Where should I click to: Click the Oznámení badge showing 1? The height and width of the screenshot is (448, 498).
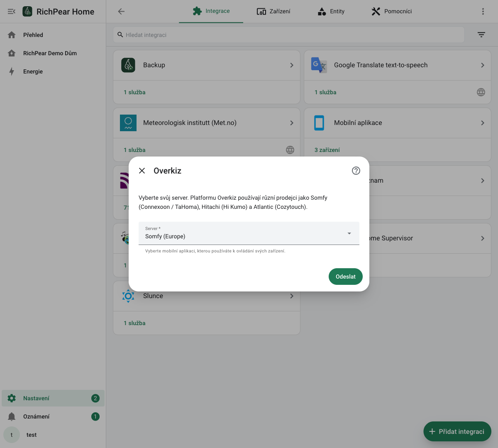click(x=95, y=416)
